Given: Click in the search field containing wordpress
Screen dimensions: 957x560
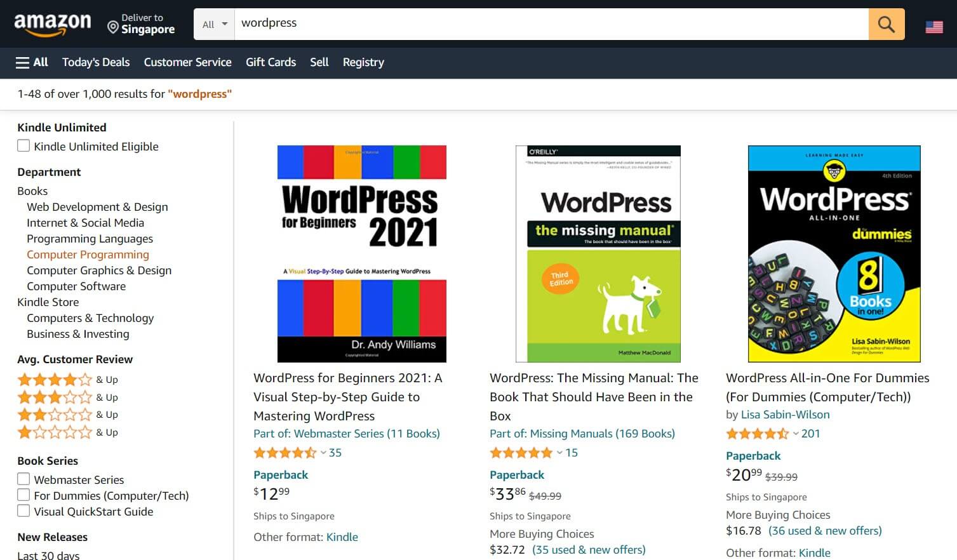Looking at the screenshot, I should tap(551, 24).
